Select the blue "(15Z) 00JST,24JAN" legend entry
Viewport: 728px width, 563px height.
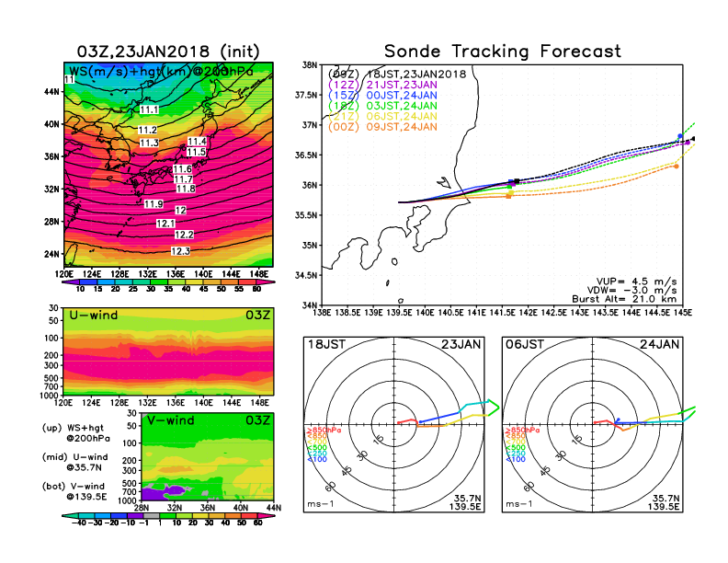[x=382, y=96]
